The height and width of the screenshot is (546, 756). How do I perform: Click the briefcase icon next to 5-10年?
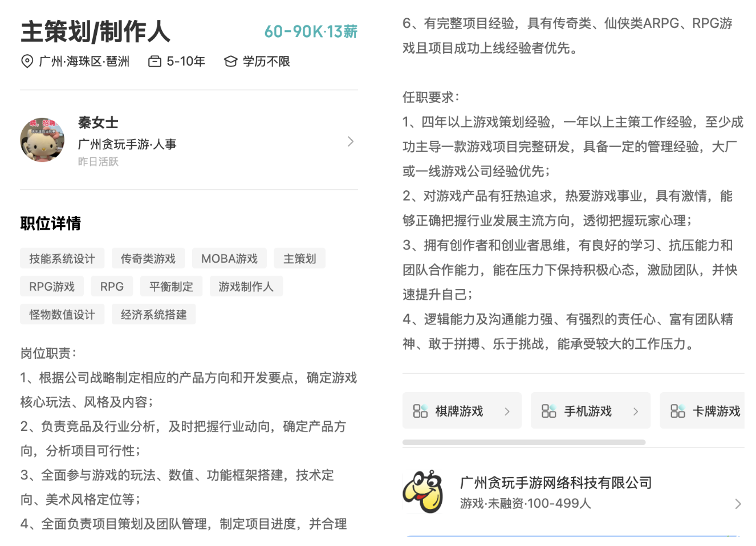coord(155,62)
